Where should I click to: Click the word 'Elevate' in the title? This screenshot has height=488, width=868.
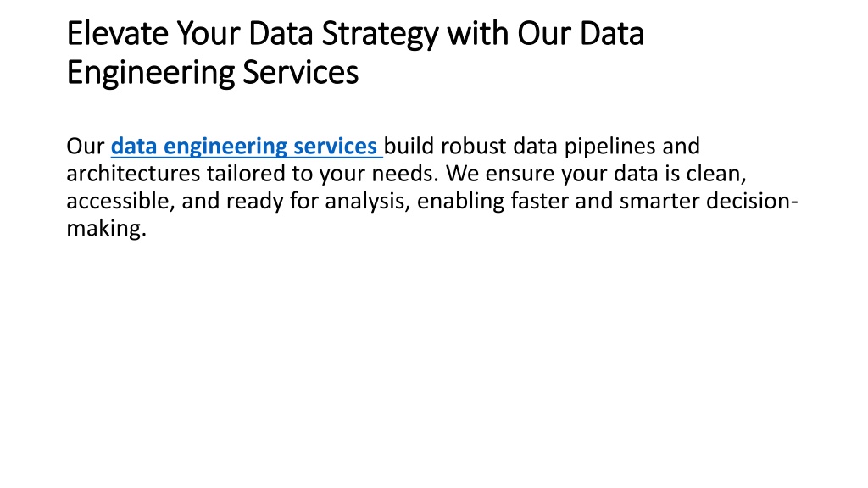click(118, 33)
